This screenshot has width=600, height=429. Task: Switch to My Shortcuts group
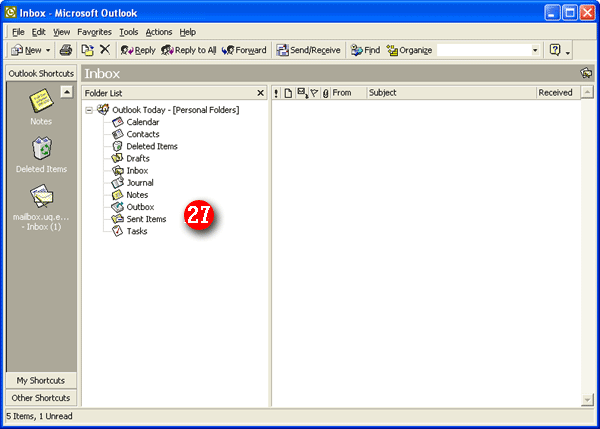(41, 380)
